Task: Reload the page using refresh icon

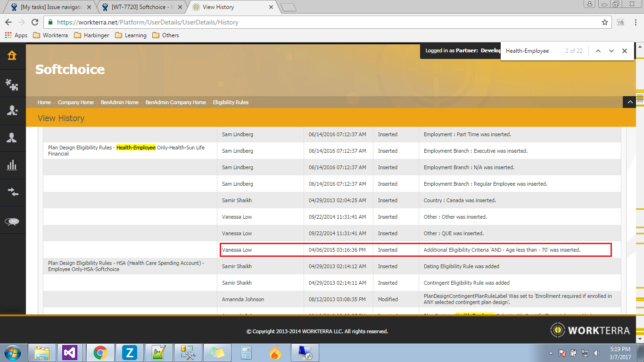Action: [x=35, y=22]
